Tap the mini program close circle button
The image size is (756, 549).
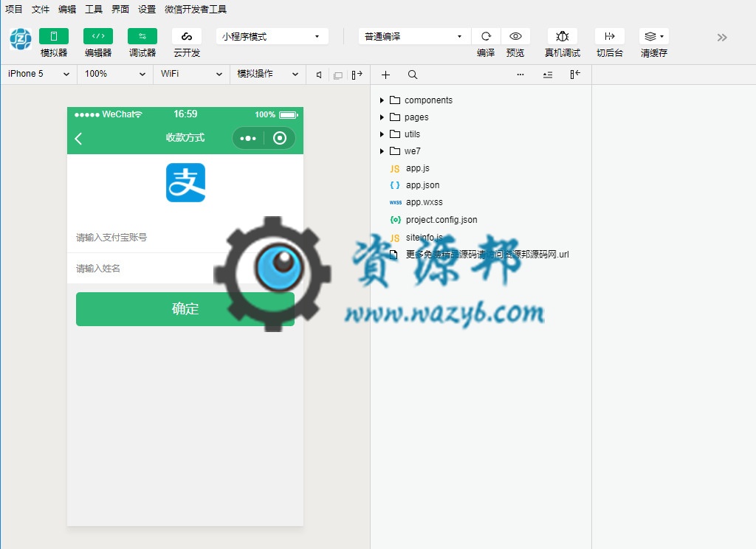click(280, 138)
